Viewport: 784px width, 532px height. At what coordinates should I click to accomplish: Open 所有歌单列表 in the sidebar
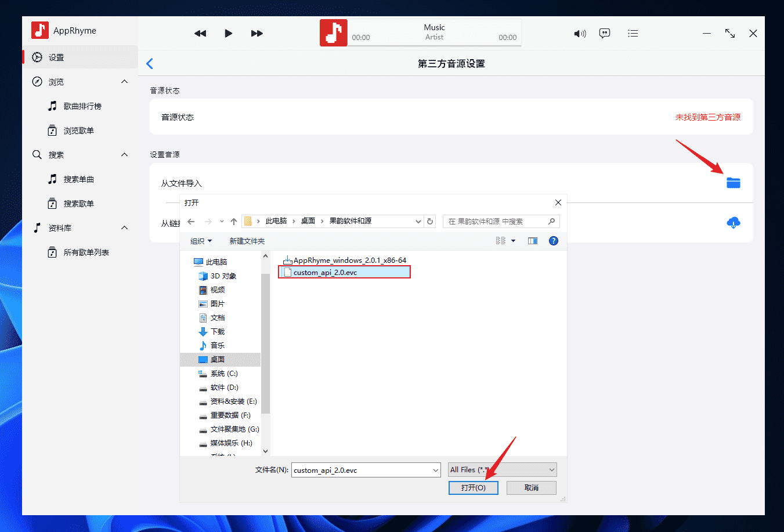86,252
